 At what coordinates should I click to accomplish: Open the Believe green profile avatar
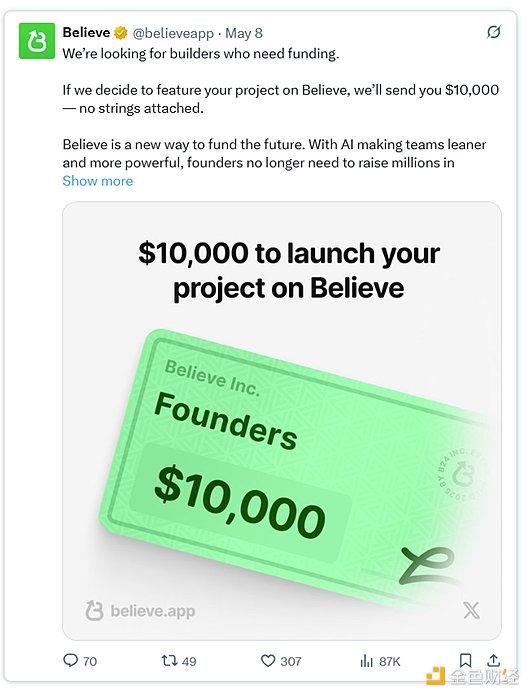click(37, 41)
